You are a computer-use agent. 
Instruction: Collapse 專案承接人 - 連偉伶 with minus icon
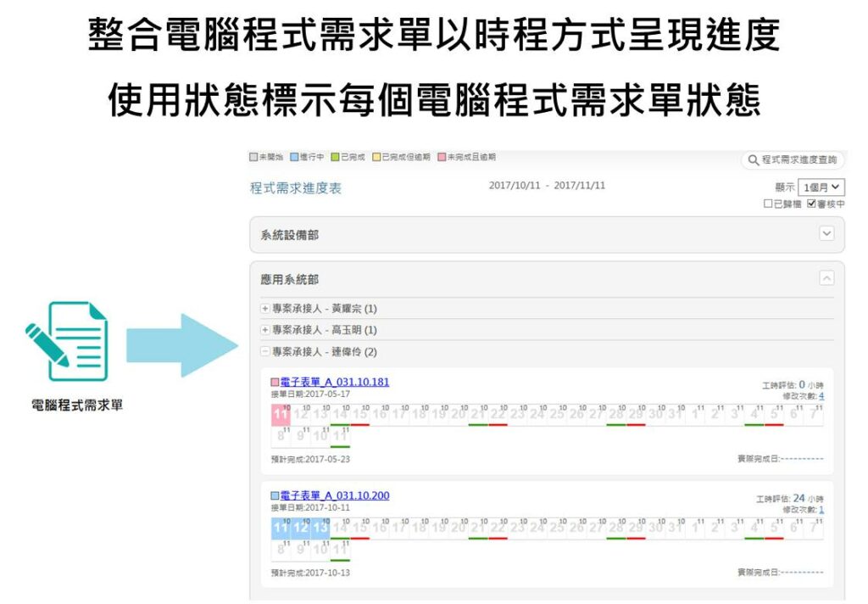pyautogui.click(x=265, y=351)
